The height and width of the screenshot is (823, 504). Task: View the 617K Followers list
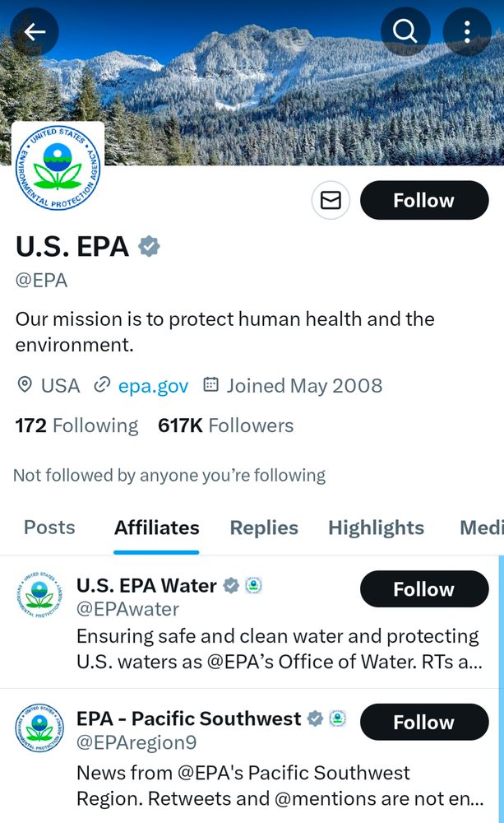coord(225,425)
